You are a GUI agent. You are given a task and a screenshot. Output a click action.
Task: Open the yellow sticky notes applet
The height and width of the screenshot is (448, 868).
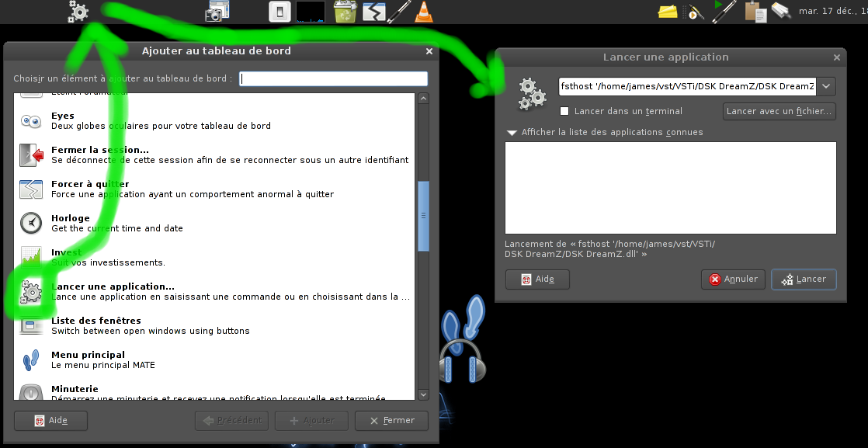tap(668, 11)
